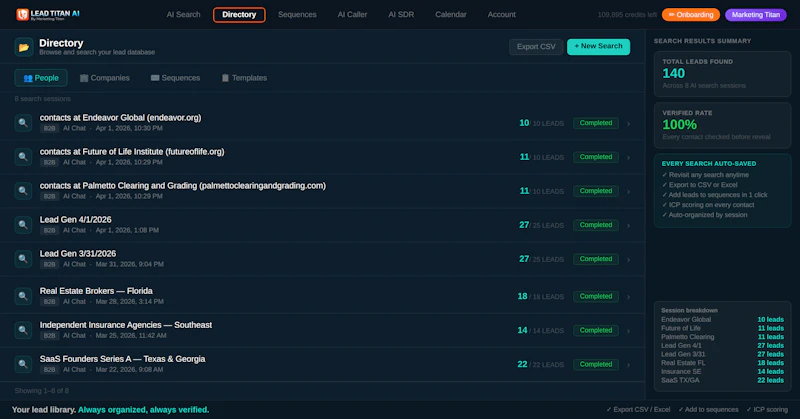This screenshot has width=800, height=419.
Task: Click the Total Leads Found 140 card
Action: (x=722, y=75)
